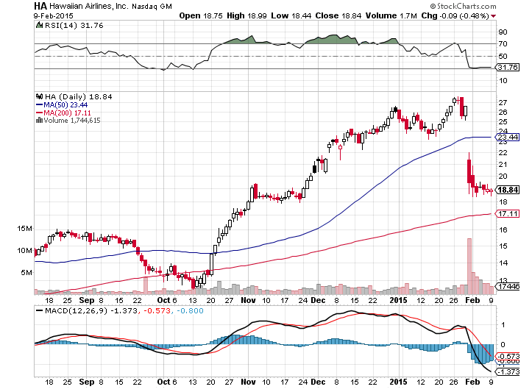Click the Close 18.84 value in header

coord(338,15)
